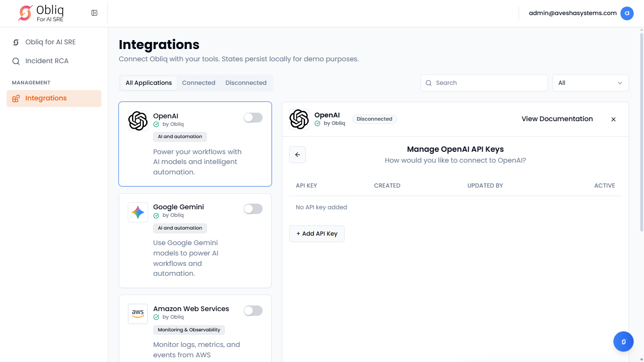Turn on the Amazon Web Services toggle
This screenshot has height=362, width=644.
(x=253, y=311)
